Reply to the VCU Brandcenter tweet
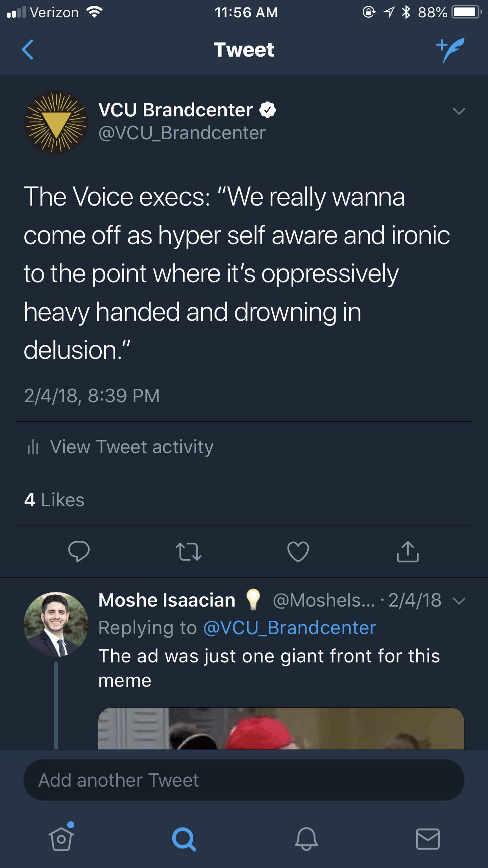 tap(79, 551)
